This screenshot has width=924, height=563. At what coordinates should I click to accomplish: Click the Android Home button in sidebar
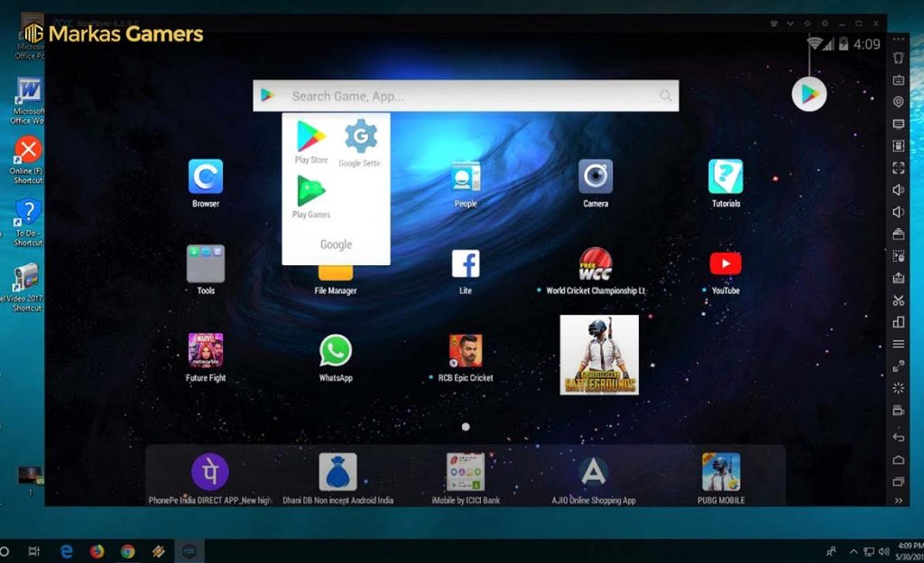898,459
